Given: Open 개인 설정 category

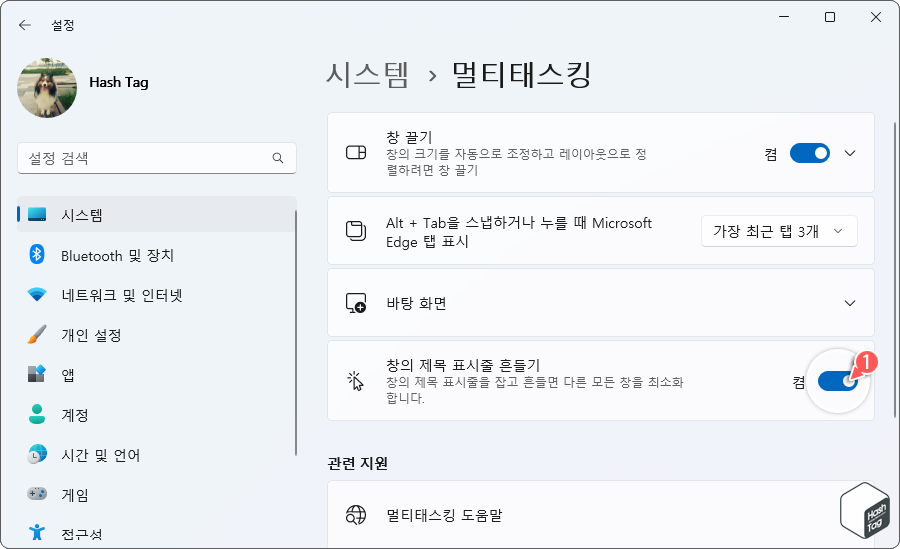Looking at the screenshot, I should 157,335.
